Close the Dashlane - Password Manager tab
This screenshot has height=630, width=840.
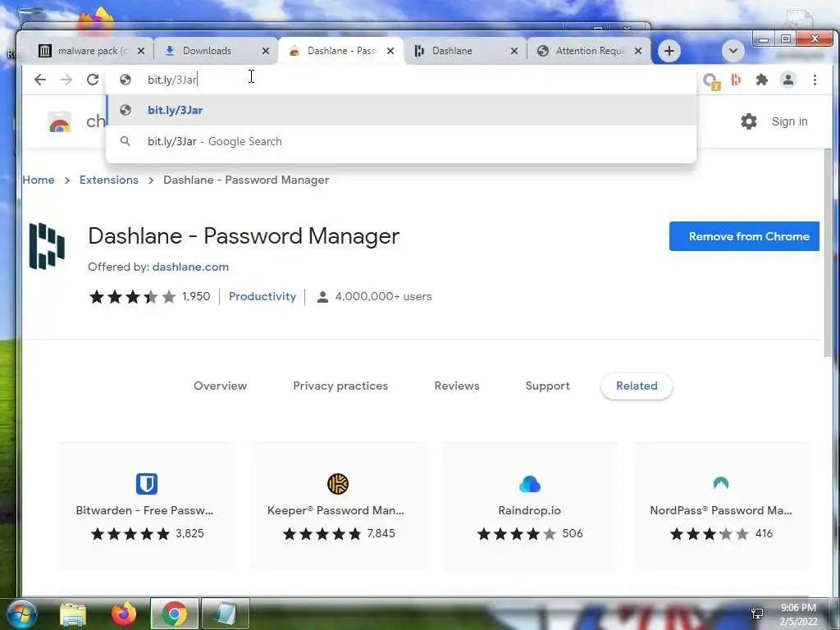click(x=390, y=51)
